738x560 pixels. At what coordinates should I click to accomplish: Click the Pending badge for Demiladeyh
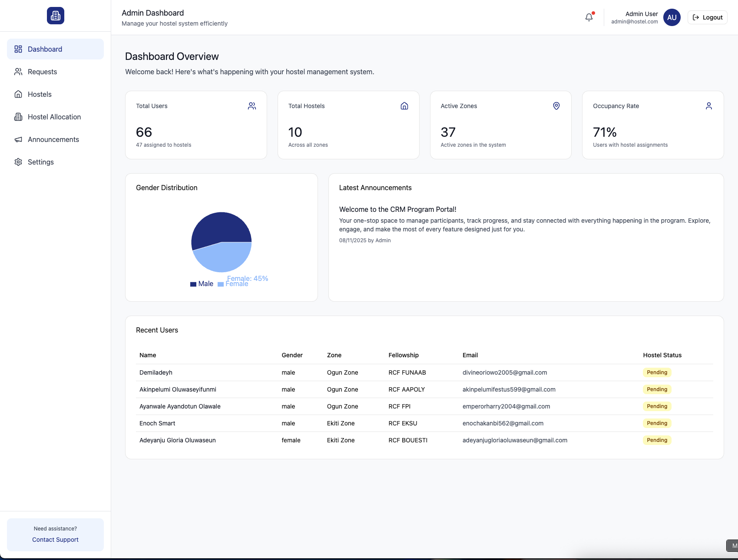pos(657,372)
